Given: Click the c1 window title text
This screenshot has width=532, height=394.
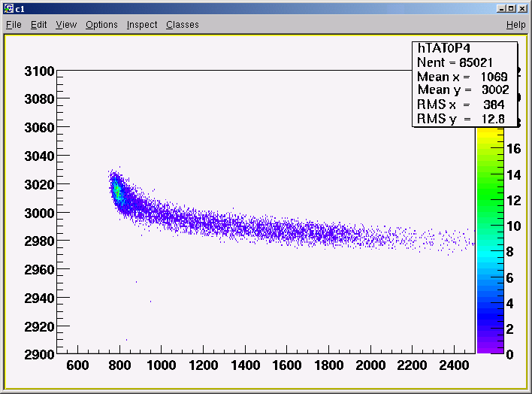Looking at the screenshot, I should click(20, 9).
